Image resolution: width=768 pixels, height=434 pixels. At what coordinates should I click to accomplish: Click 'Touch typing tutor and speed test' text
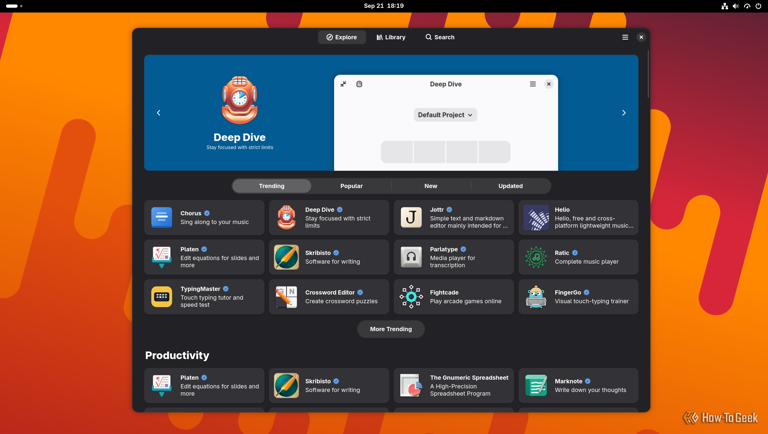pos(212,301)
